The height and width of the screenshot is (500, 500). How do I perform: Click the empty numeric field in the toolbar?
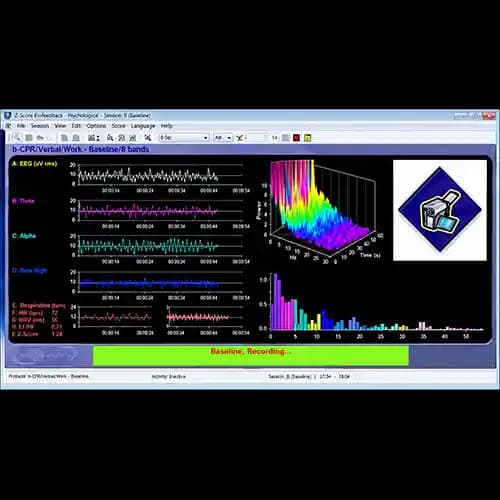coord(257,138)
